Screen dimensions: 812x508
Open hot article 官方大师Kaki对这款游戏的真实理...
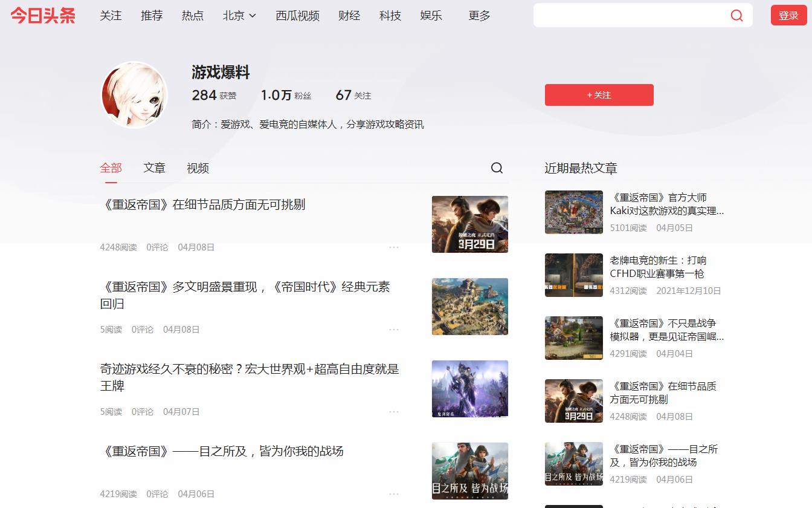pyautogui.click(x=667, y=204)
